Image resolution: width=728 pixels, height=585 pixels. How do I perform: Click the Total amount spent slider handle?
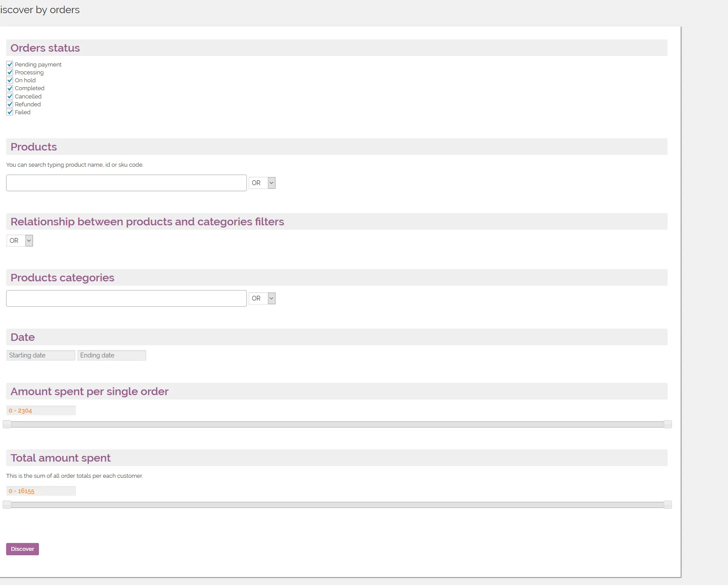click(7, 504)
